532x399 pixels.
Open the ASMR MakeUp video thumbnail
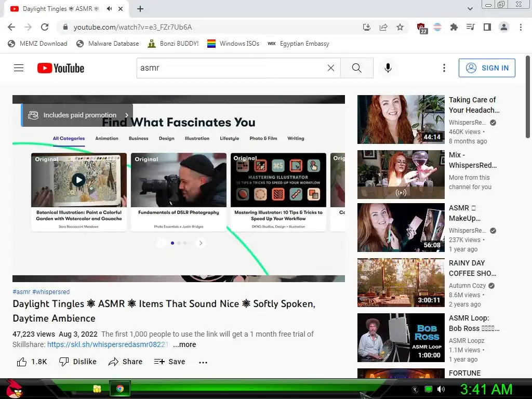[401, 228]
